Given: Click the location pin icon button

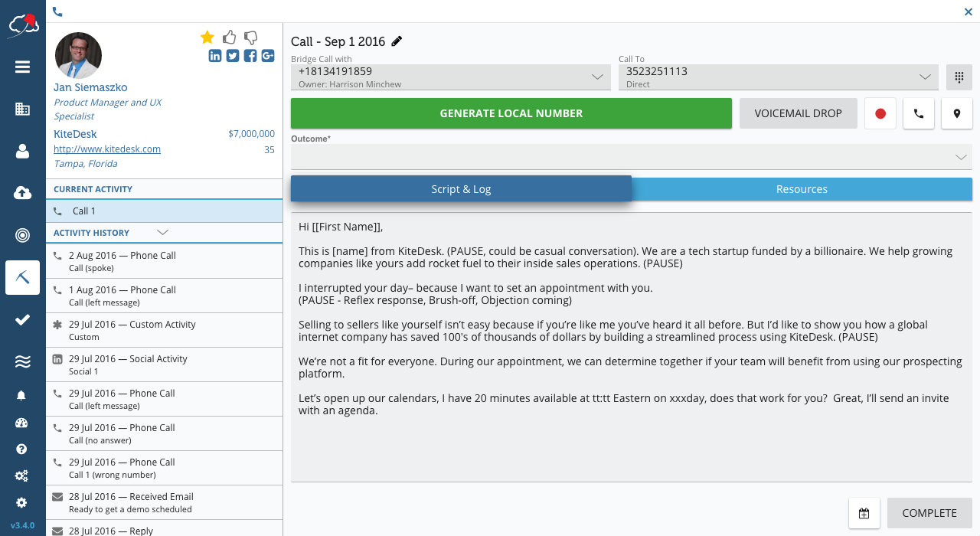Looking at the screenshot, I should 957,113.
